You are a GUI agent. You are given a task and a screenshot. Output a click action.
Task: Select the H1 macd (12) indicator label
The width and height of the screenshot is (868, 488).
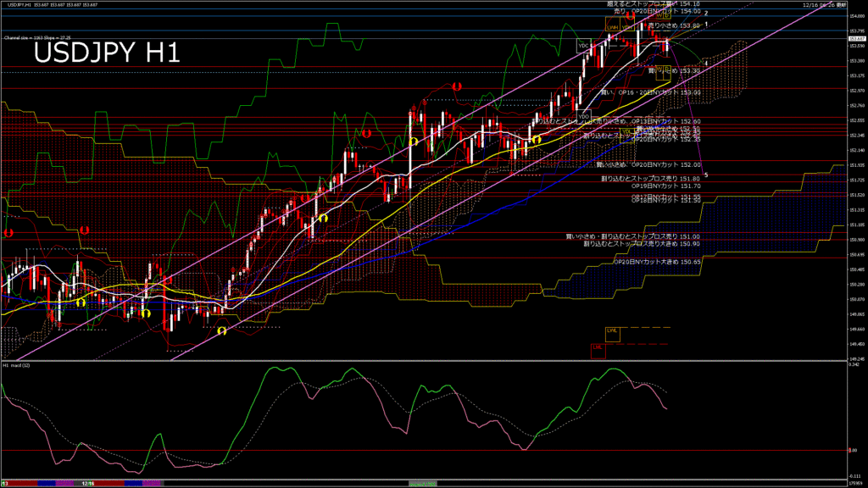pos(18,365)
